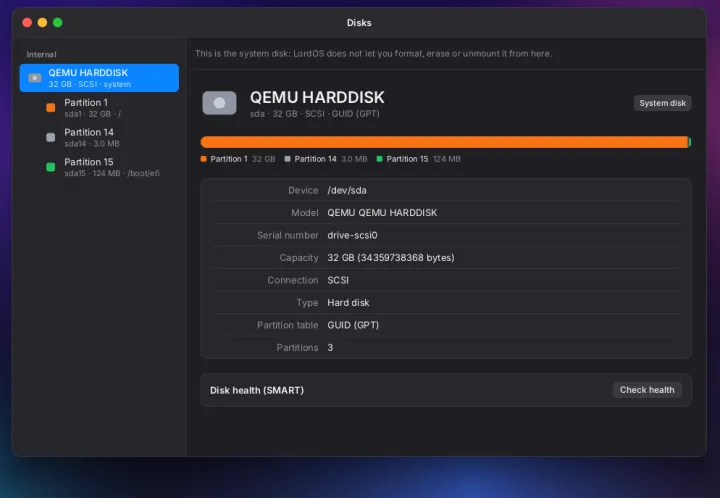Click the System disk badge
Screen dimensions: 720x498
click(663, 103)
